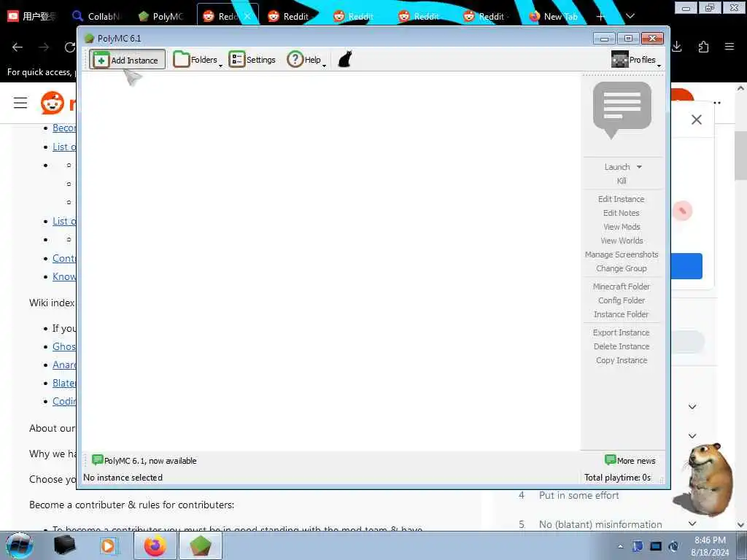The width and height of the screenshot is (747, 560).
Task: Click the black cat icon in toolbar
Action: coord(345,60)
